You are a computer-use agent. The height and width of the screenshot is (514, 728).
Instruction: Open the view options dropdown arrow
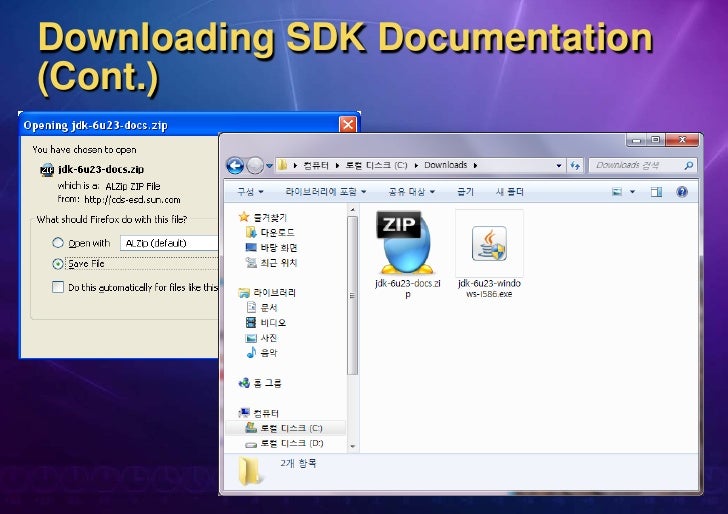[632, 192]
